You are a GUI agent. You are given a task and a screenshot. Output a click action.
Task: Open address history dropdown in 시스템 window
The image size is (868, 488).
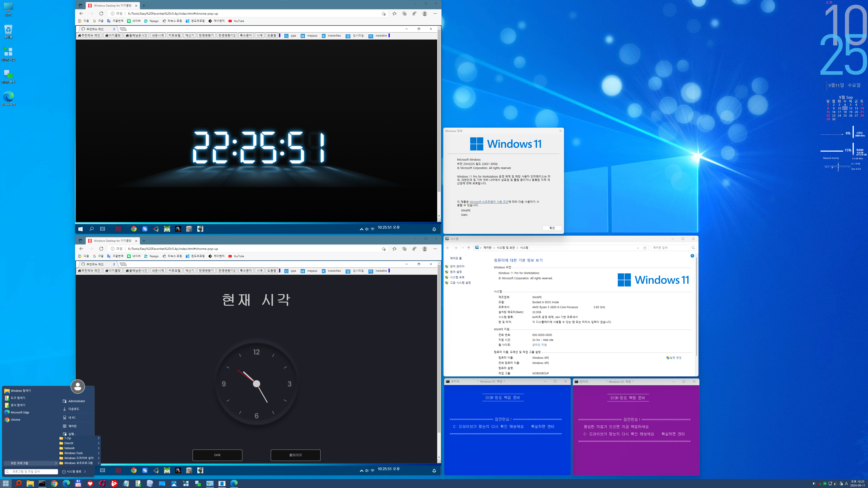coord(638,248)
